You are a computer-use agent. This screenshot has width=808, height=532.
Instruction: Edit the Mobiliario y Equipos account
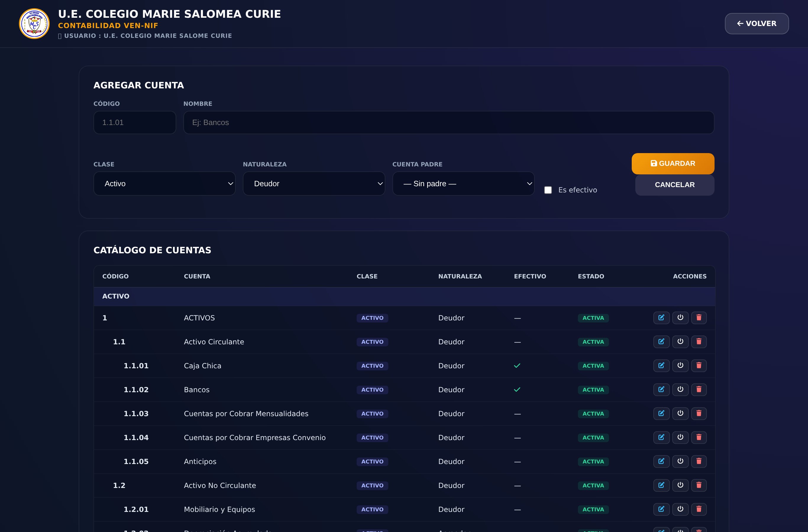tap(661, 509)
